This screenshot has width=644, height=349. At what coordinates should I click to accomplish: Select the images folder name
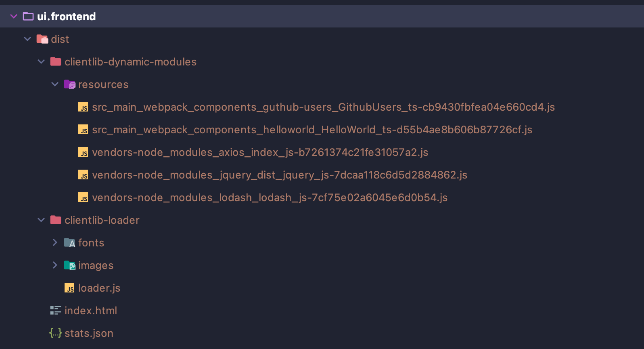point(96,265)
